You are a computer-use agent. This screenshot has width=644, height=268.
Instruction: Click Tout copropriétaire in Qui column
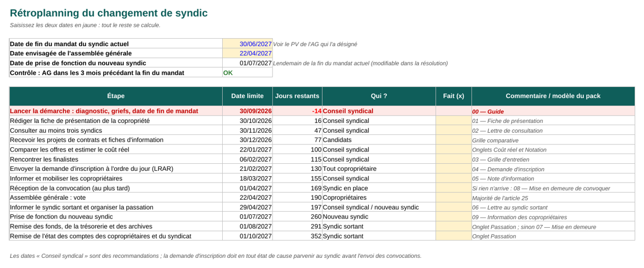(379, 169)
